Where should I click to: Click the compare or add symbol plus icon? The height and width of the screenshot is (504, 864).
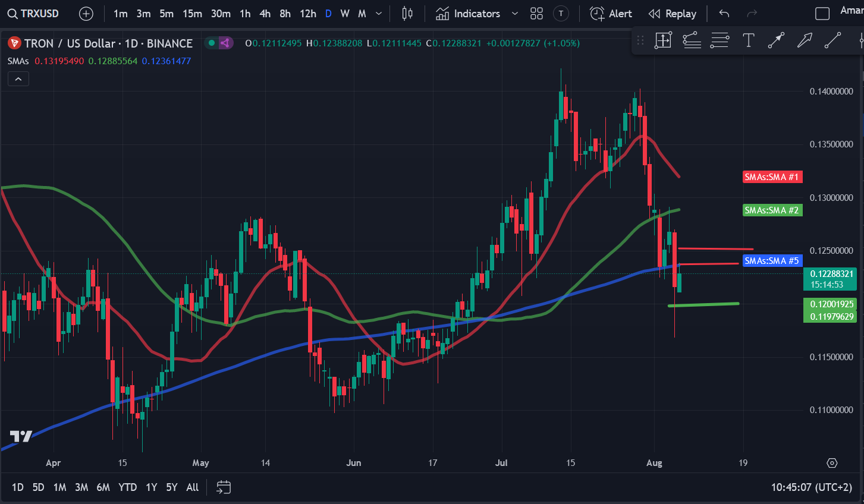point(86,14)
